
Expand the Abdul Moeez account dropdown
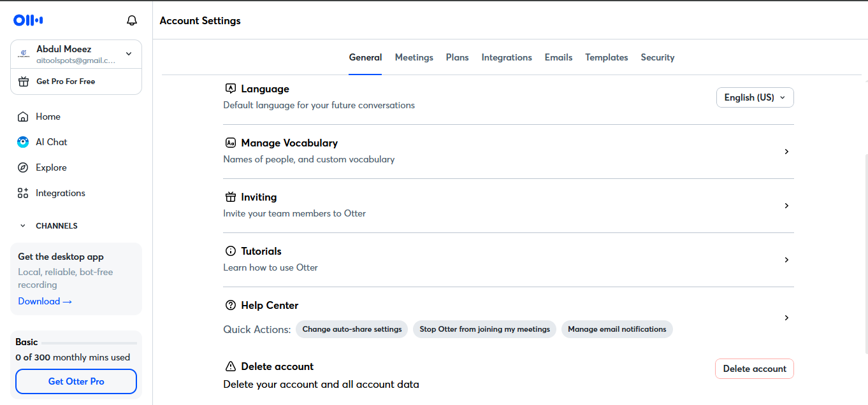click(x=129, y=54)
